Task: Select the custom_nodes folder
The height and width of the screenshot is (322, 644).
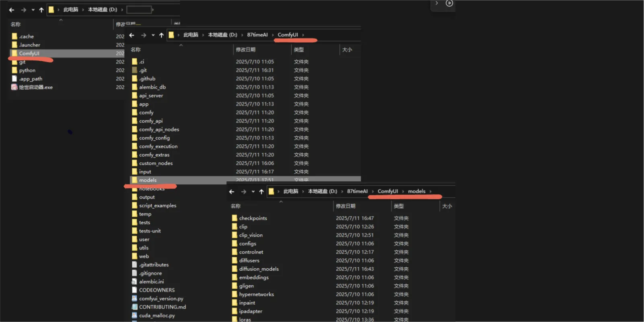Action: (156, 163)
